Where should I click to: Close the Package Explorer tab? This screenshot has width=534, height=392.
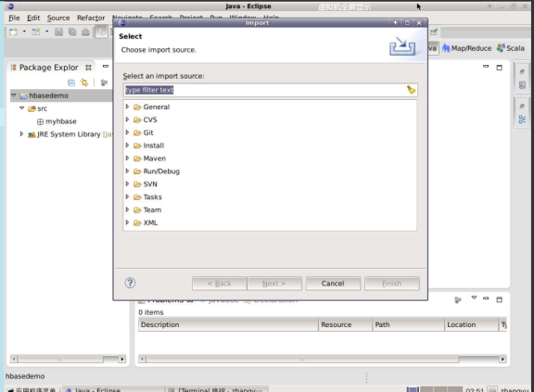pos(88,68)
